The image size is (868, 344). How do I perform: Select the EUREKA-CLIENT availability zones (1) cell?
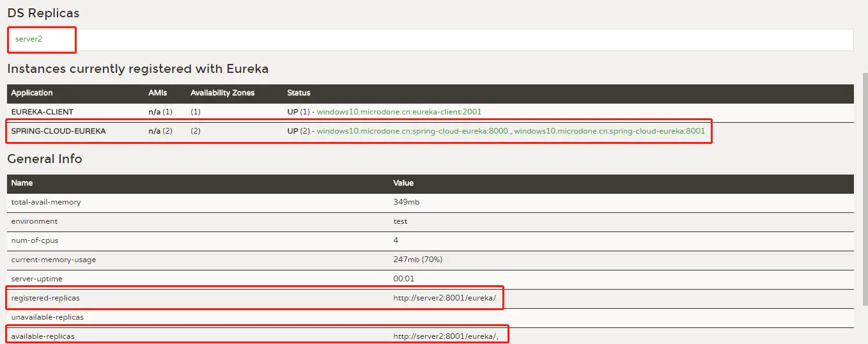(196, 112)
